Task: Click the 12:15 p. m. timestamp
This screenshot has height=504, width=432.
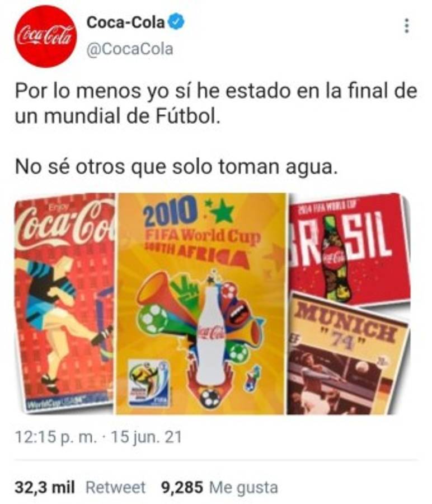Action: point(55,437)
